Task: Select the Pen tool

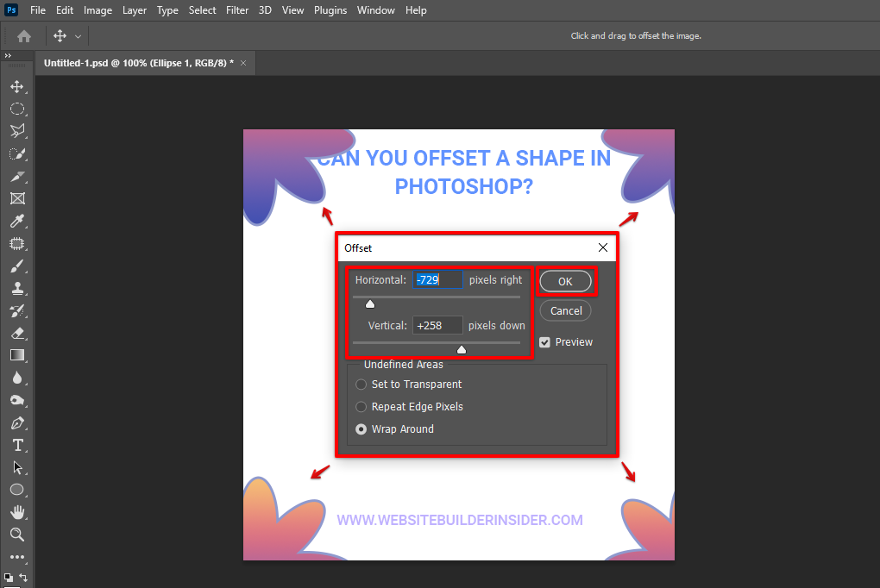Action: click(16, 422)
